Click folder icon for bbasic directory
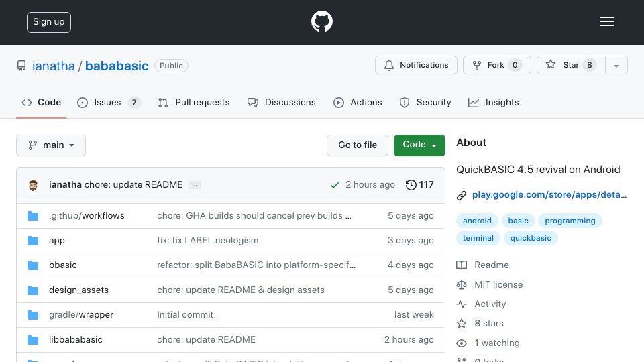 [x=33, y=265]
